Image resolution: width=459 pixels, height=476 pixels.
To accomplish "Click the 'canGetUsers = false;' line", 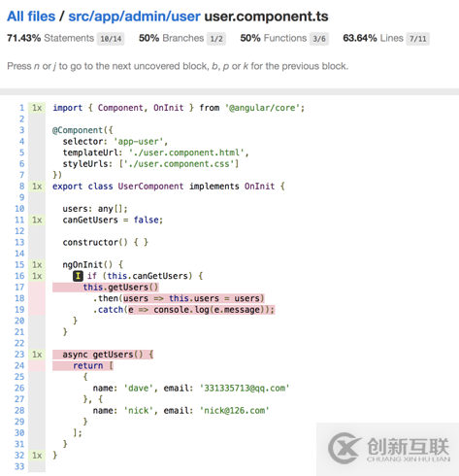I will (113, 221).
